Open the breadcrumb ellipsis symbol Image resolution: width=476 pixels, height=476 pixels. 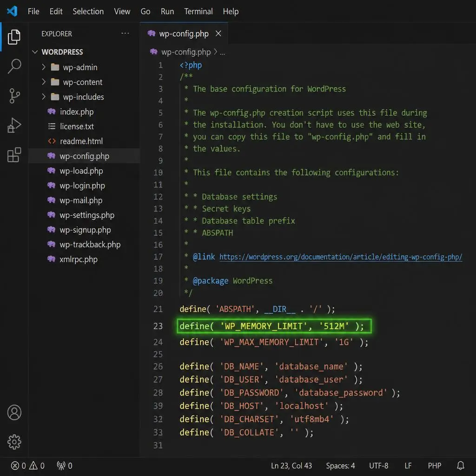(223, 53)
